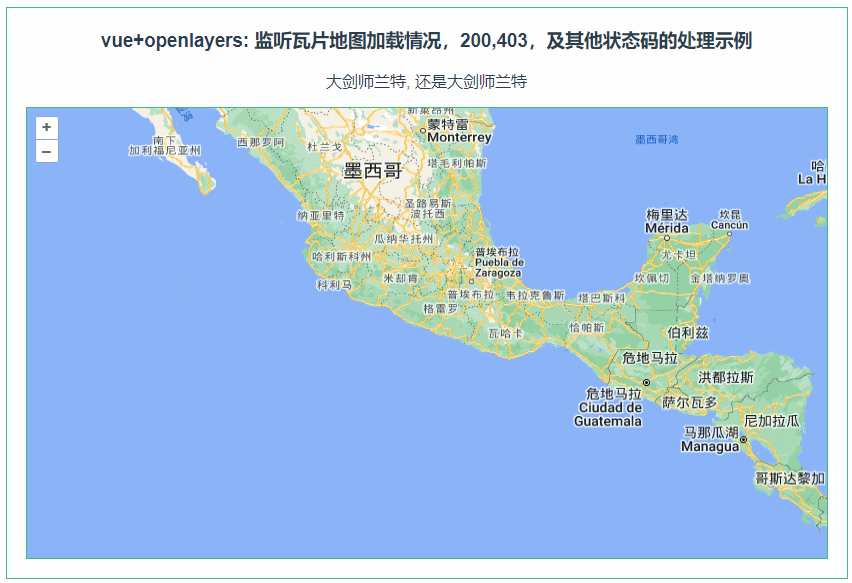Click the 西那罗阿 label
This screenshot has width=852, height=583.
click(x=261, y=142)
